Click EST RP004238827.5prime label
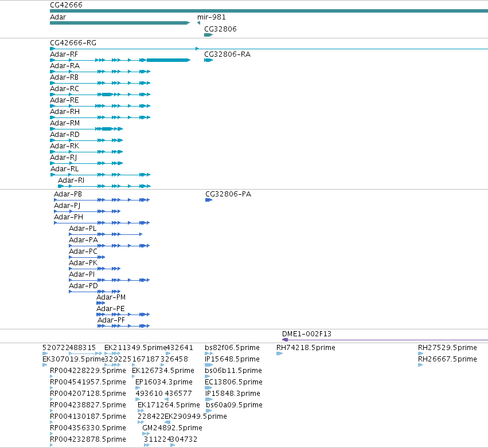This screenshot has width=488, height=448. click(x=88, y=405)
